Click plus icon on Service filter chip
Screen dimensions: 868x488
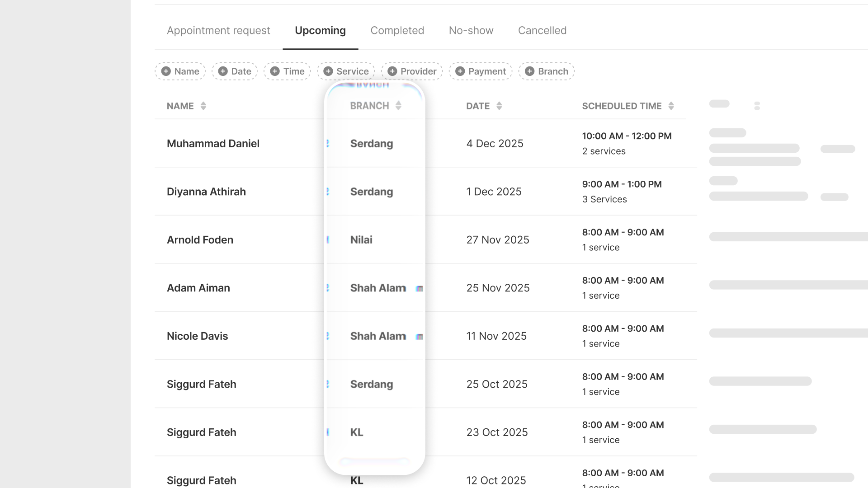(x=328, y=71)
